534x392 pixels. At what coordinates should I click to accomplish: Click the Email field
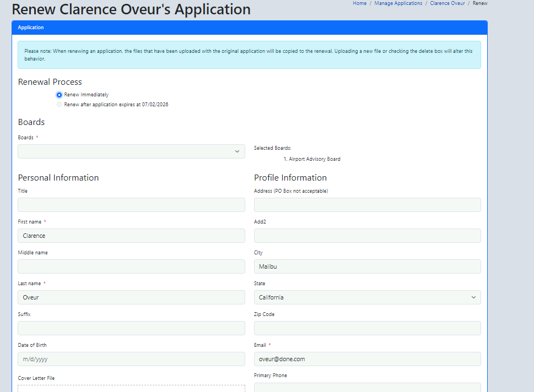coord(367,359)
